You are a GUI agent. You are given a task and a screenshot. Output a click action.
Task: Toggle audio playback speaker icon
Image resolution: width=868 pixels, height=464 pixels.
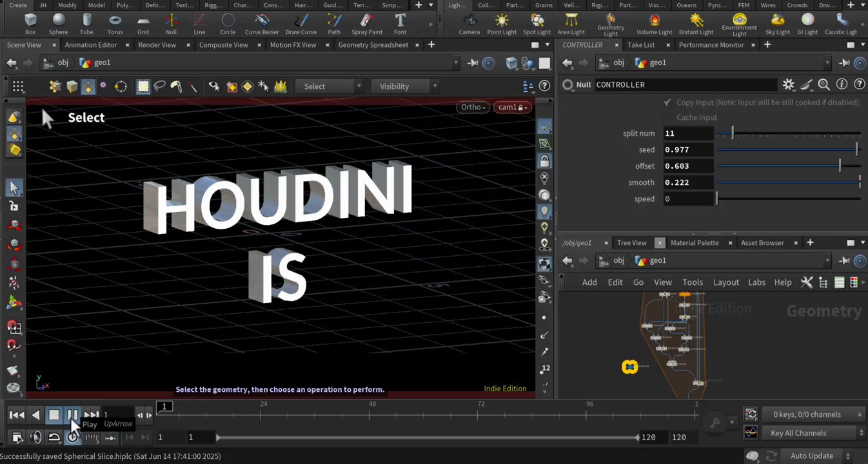35,438
